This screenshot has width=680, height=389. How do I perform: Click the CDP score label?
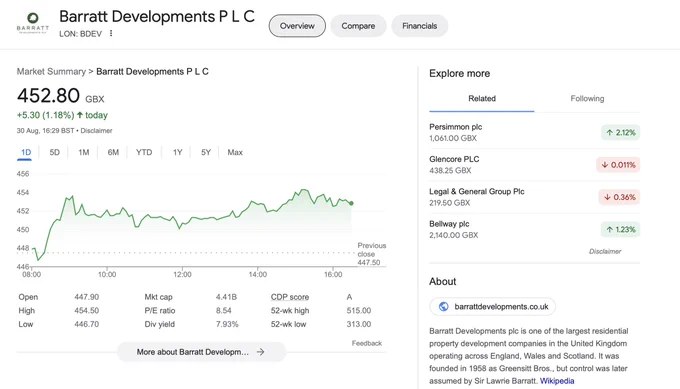(x=290, y=297)
